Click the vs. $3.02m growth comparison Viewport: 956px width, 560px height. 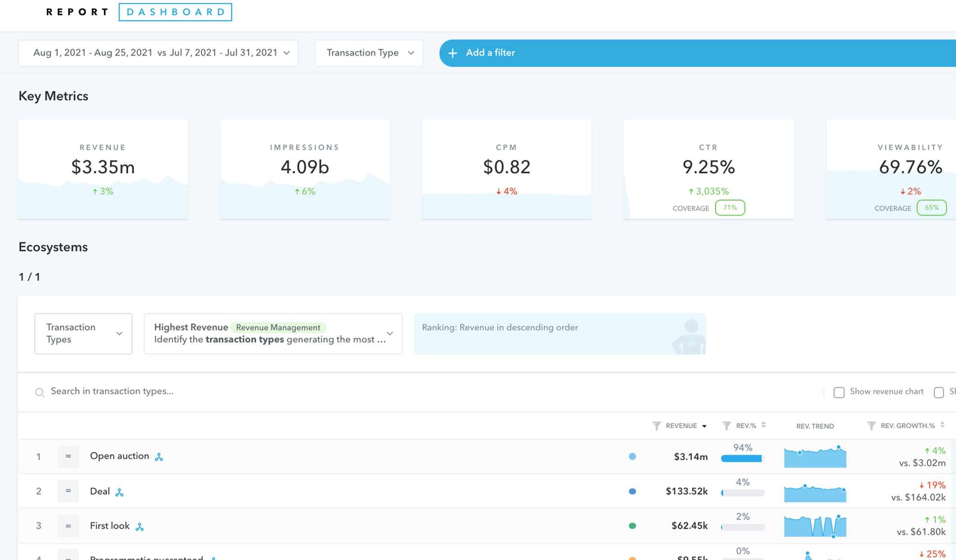coord(922,463)
